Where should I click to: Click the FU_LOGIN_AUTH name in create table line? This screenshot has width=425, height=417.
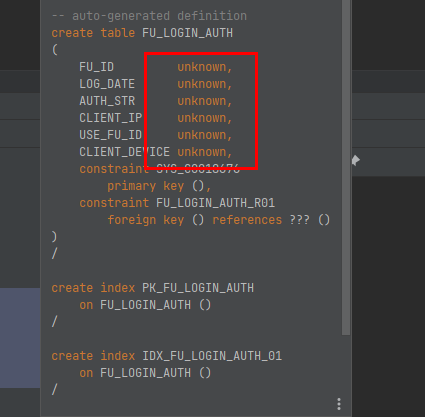[187, 33]
